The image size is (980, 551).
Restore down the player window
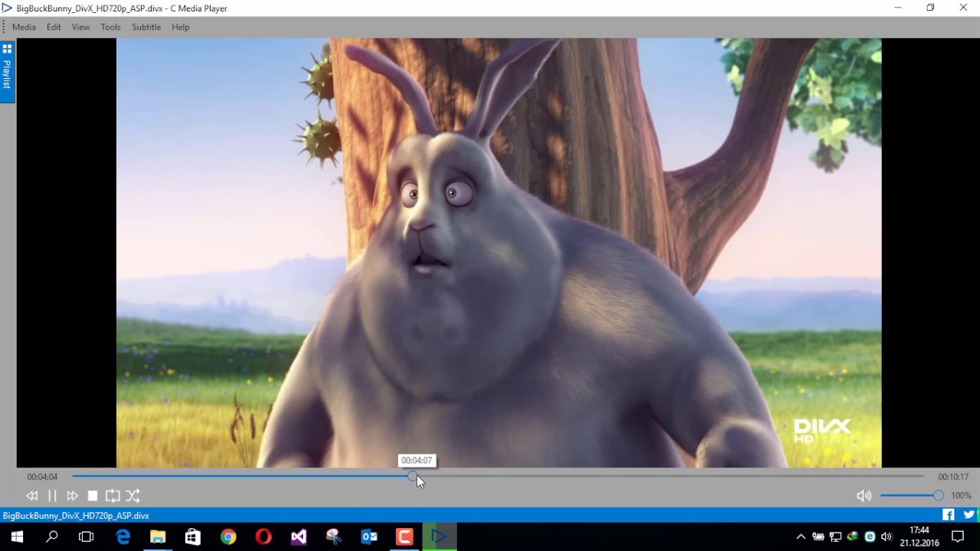point(930,8)
